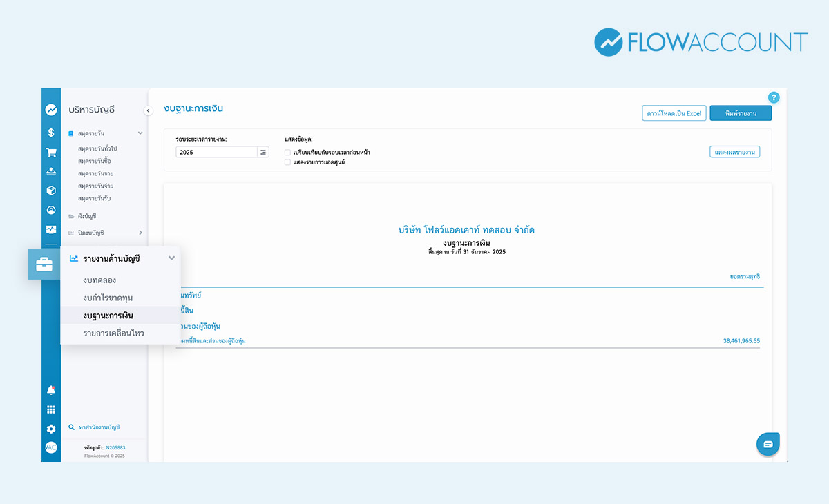Expand the ปิดงบบัญชี submenu arrow
The width and height of the screenshot is (829, 504).
140,233
